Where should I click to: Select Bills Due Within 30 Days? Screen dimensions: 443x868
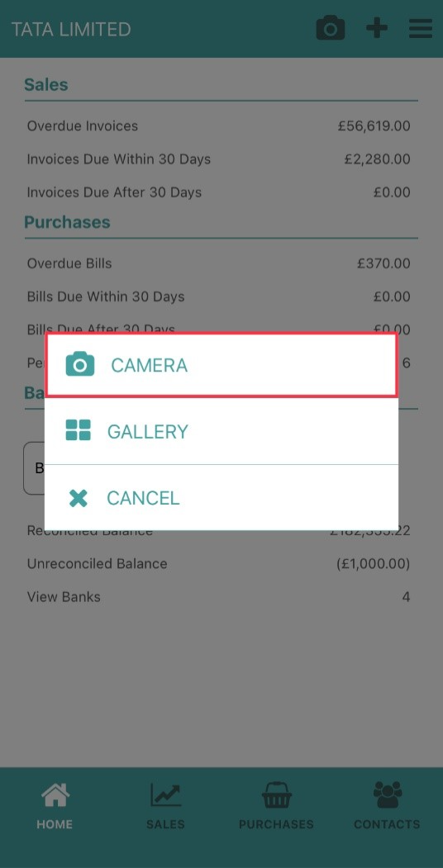pyautogui.click(x=219, y=296)
